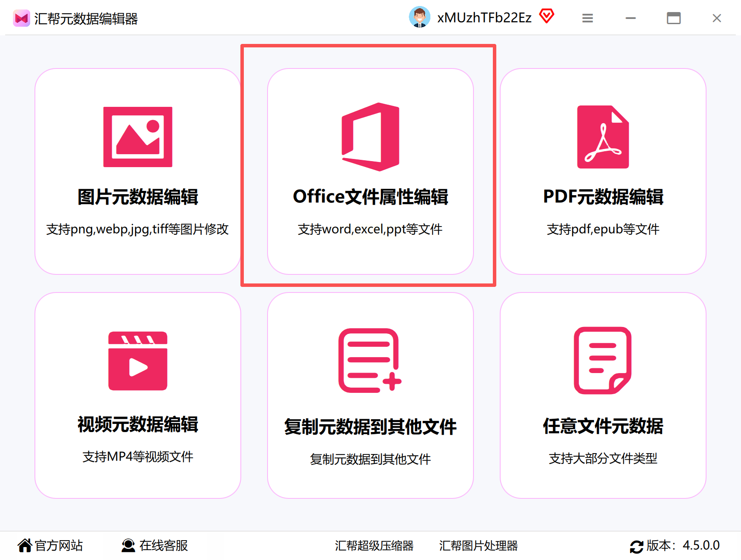
Task: Click 支持png,webp,jpg,tiff等图片修改 description
Action: (137, 229)
